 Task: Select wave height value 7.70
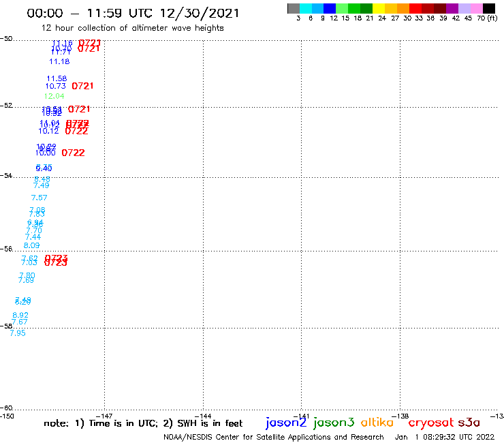point(34,230)
